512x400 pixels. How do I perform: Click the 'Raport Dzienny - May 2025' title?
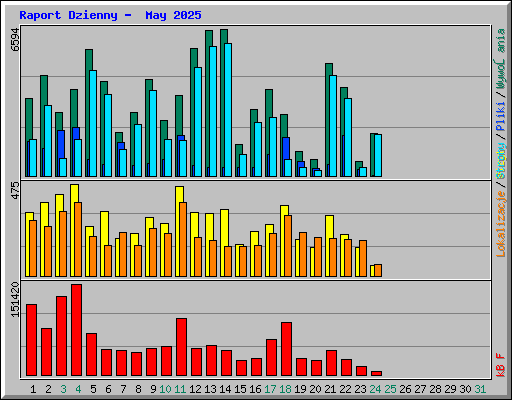(x=110, y=15)
